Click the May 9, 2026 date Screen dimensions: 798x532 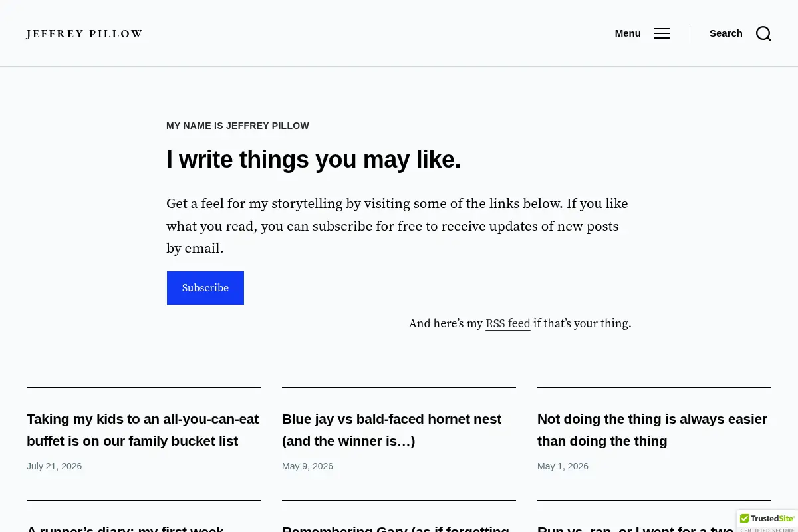pos(307,466)
